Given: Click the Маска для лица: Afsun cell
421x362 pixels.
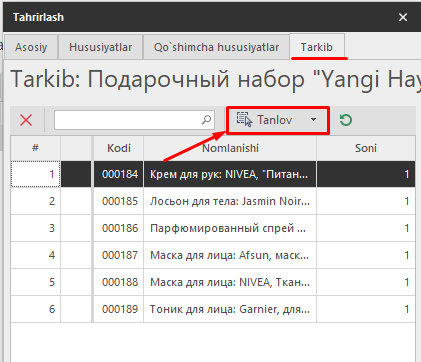Looking at the screenshot, I should [230, 255].
